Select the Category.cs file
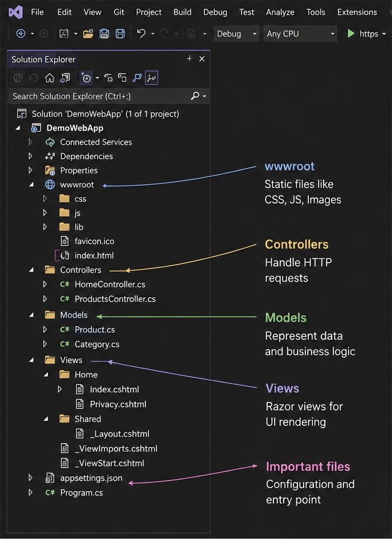The image size is (392, 540). click(x=97, y=344)
